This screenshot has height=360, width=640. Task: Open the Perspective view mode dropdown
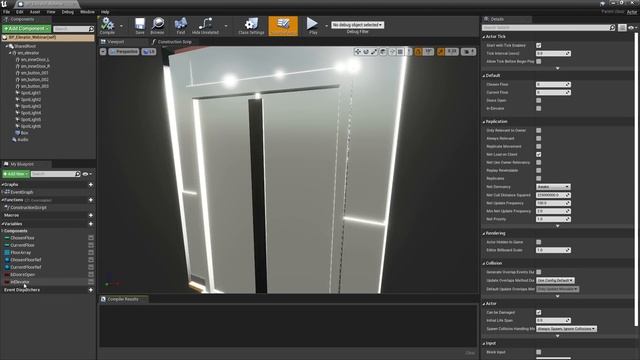[x=124, y=52]
